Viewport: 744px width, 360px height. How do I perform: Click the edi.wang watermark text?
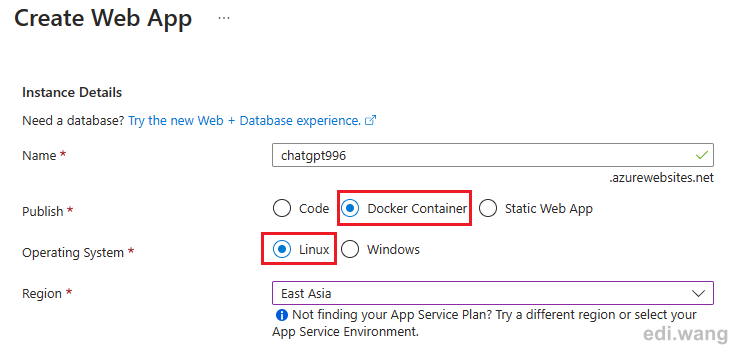(686, 334)
